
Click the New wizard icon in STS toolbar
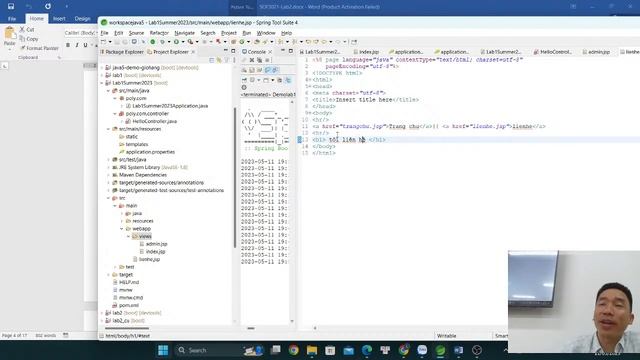point(104,42)
